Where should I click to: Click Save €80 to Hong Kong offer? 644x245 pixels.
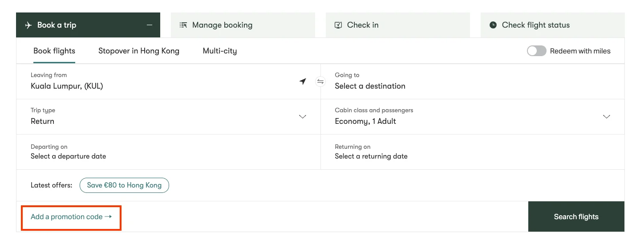tap(124, 185)
